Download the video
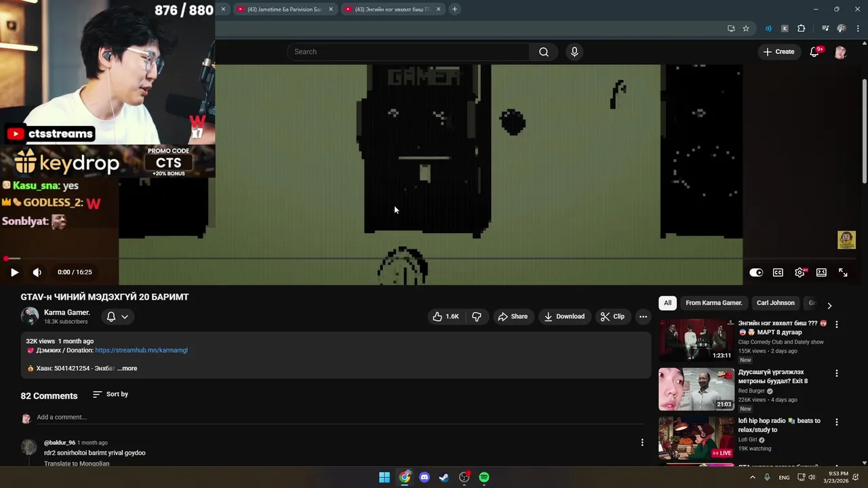This screenshot has width=868, height=488. click(x=564, y=317)
